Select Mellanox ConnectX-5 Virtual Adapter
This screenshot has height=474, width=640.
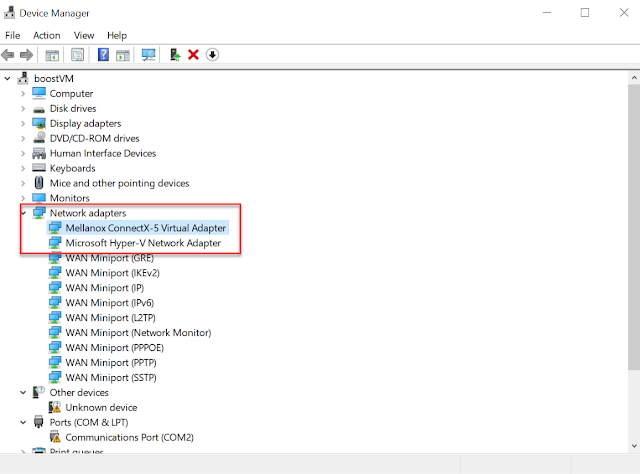[145, 228]
